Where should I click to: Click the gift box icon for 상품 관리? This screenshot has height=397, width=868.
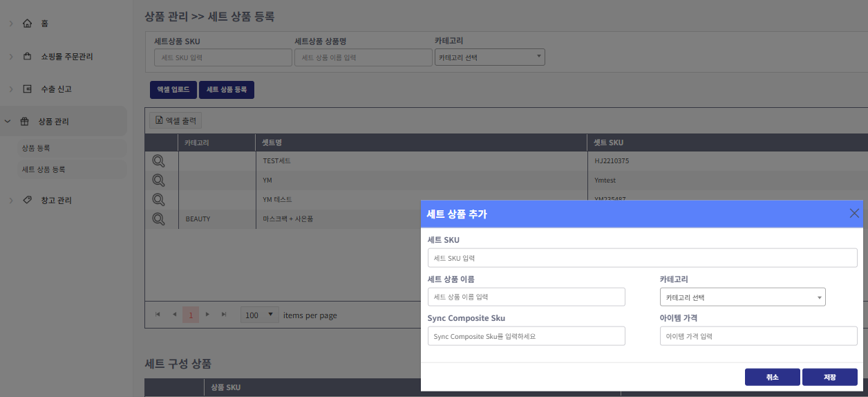pyautogui.click(x=24, y=121)
